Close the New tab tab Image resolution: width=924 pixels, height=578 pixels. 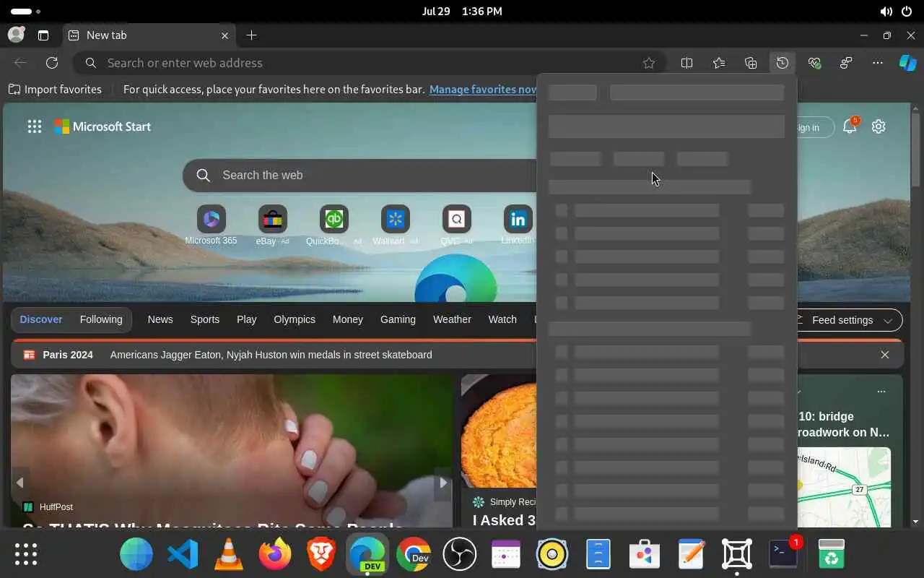[225, 35]
